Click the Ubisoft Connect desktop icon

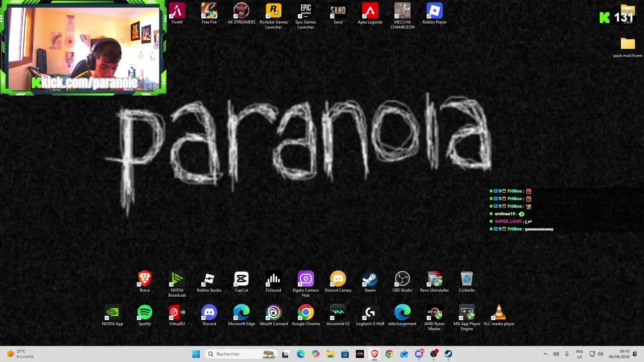point(274,316)
